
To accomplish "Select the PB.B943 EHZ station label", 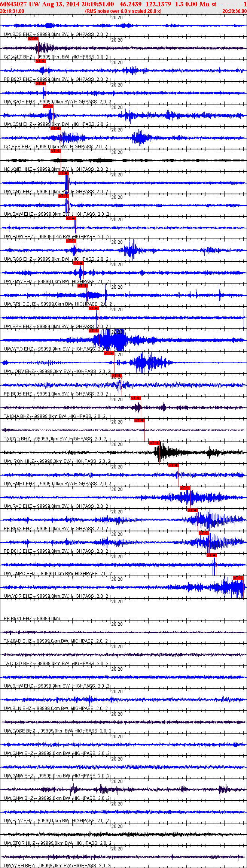I will point(18,529).
